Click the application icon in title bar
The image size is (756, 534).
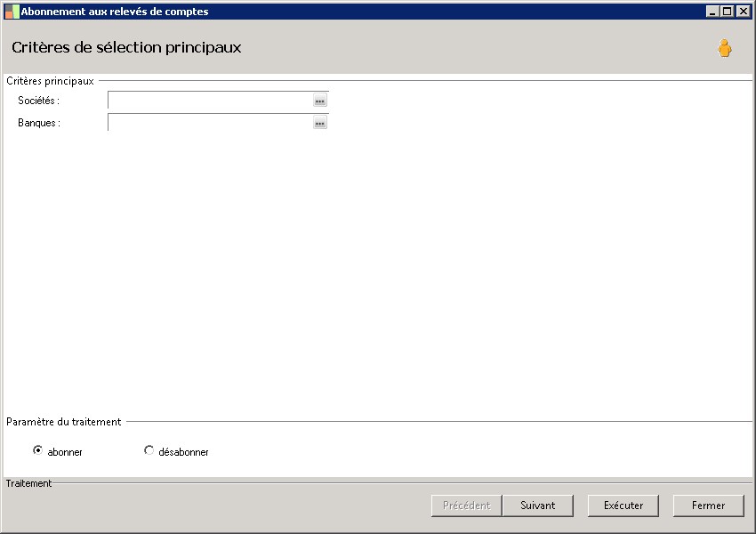(12, 12)
